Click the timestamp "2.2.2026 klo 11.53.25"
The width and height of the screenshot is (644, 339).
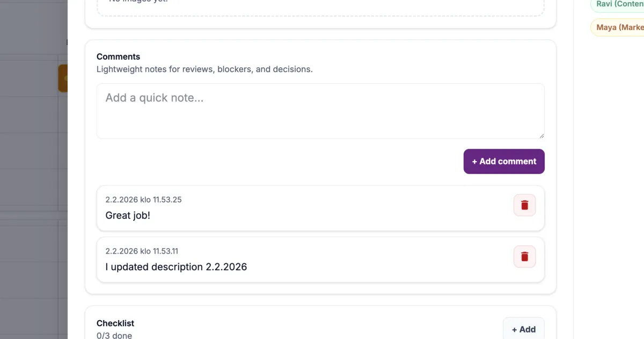tap(143, 199)
